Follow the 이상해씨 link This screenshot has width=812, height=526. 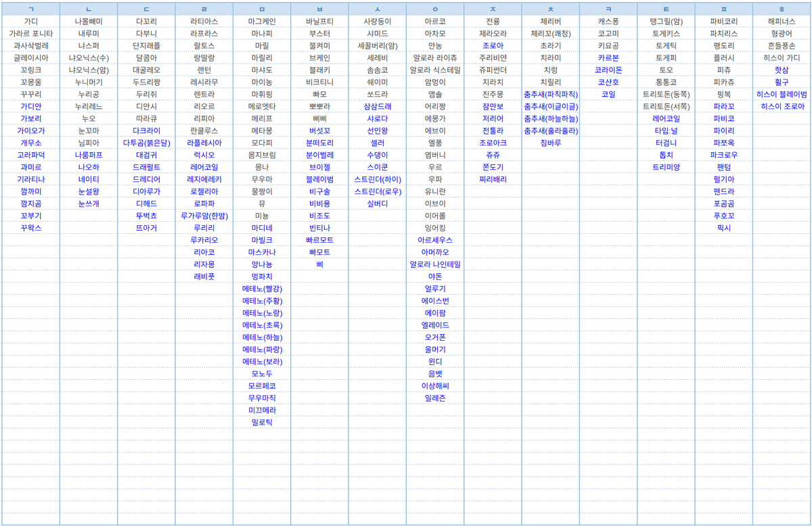click(x=435, y=386)
